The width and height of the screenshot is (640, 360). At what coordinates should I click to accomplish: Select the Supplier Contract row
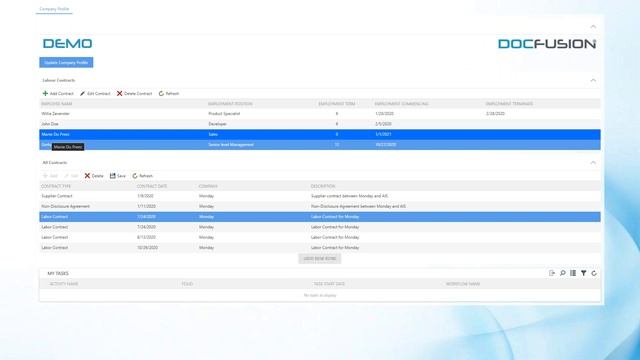coord(320,196)
